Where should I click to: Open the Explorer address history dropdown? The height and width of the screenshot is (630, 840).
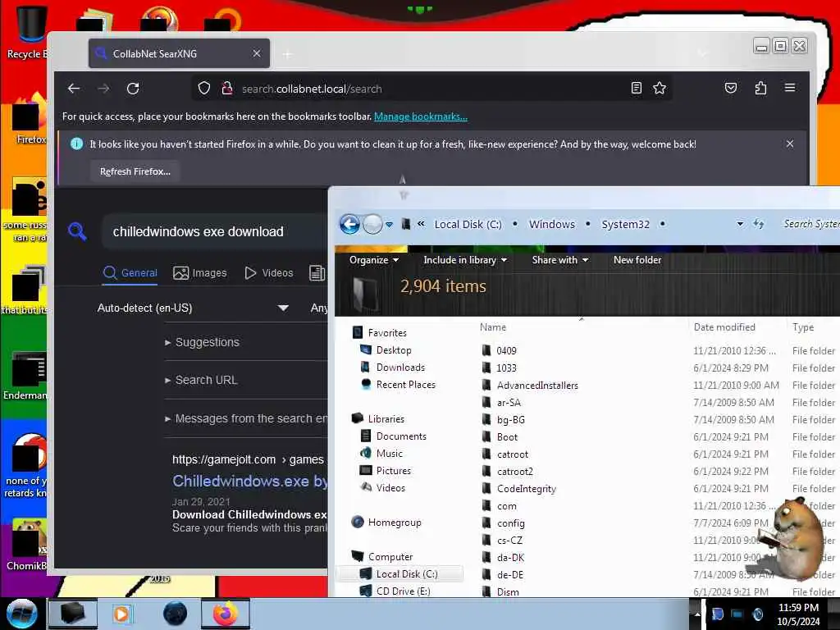coord(740,224)
